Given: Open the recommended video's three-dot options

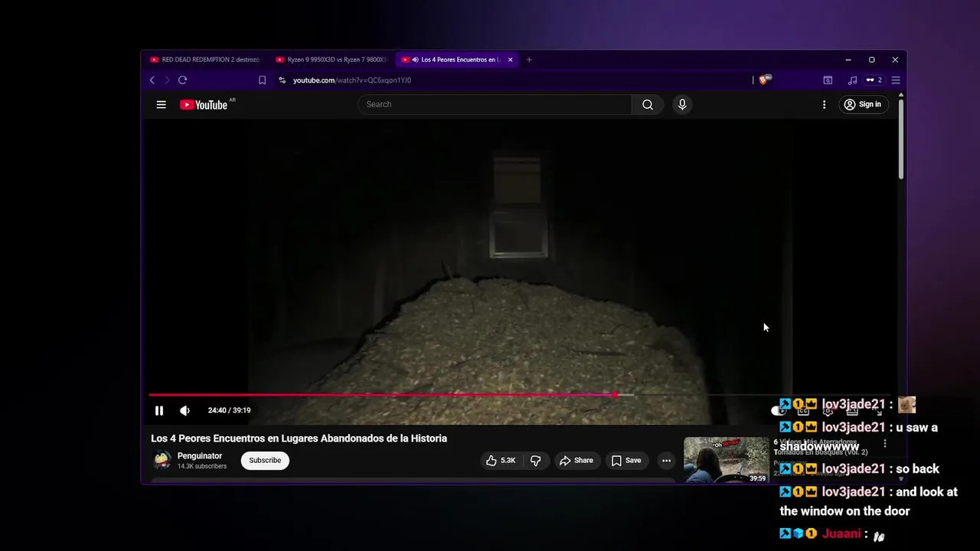Looking at the screenshot, I should tap(885, 444).
